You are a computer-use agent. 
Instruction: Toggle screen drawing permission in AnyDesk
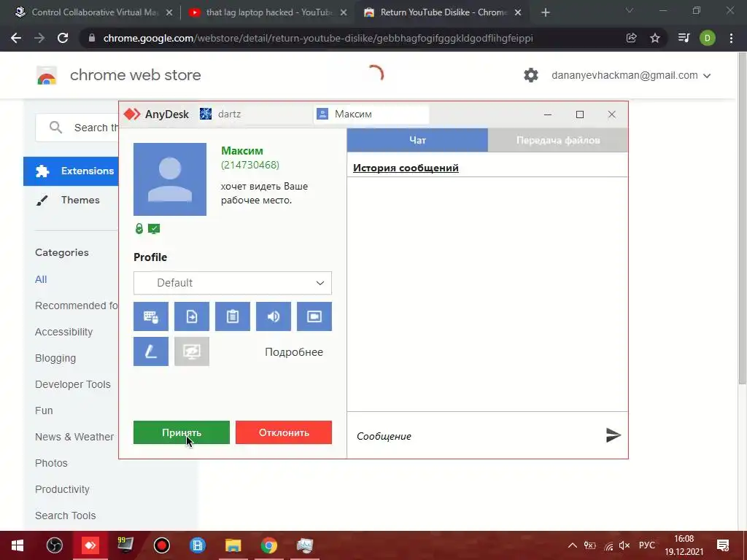pyautogui.click(x=150, y=351)
